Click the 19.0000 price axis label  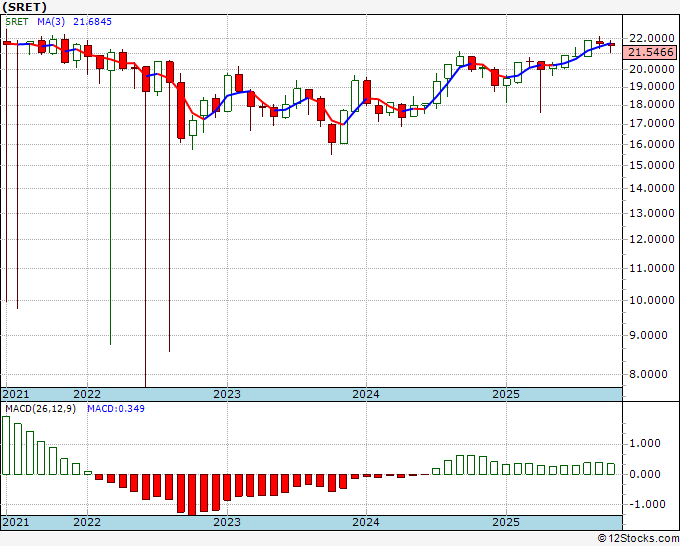point(651,86)
